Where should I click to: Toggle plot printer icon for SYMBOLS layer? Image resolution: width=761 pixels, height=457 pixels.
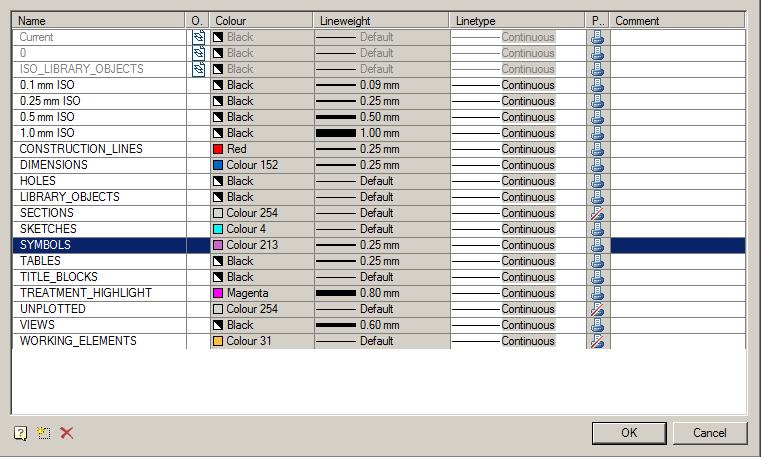597,245
